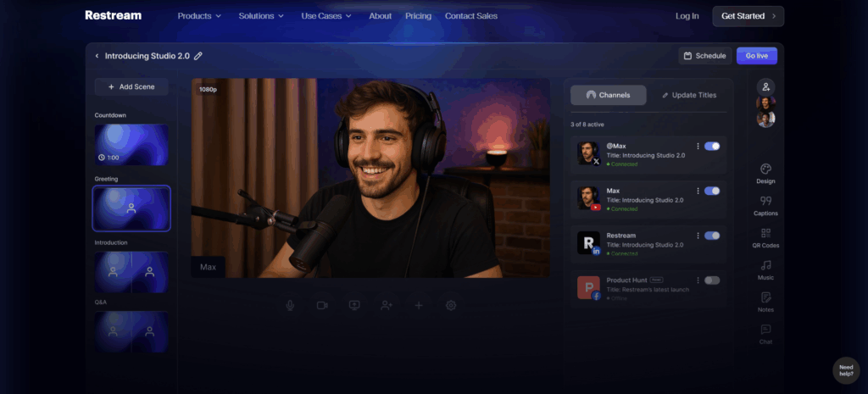Viewport: 868px width, 394px height.
Task: Open the Restream LinkedIn channel options menu
Action: point(698,236)
